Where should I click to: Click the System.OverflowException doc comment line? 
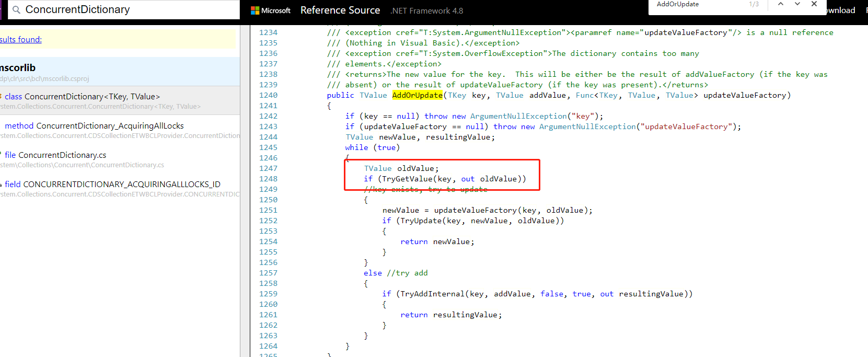pos(513,53)
